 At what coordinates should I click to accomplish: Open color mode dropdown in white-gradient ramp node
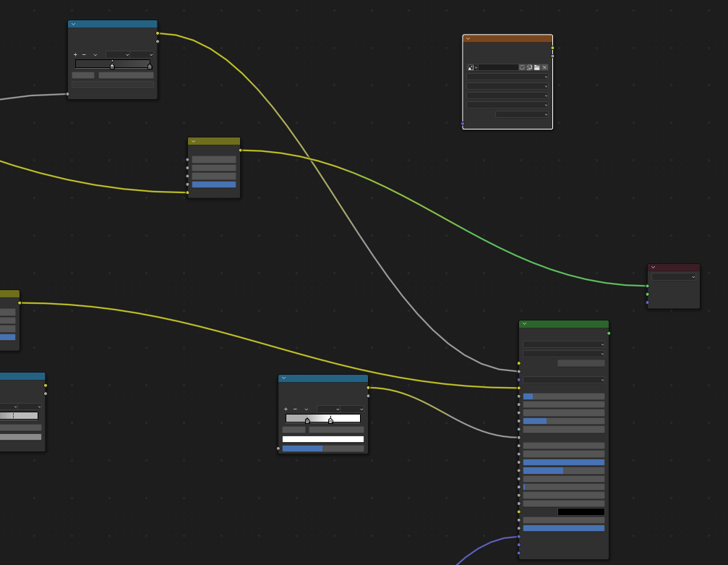[x=328, y=409]
